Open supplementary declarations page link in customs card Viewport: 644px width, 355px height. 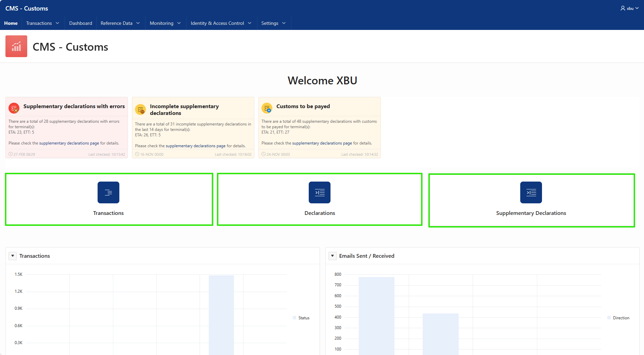322,143
